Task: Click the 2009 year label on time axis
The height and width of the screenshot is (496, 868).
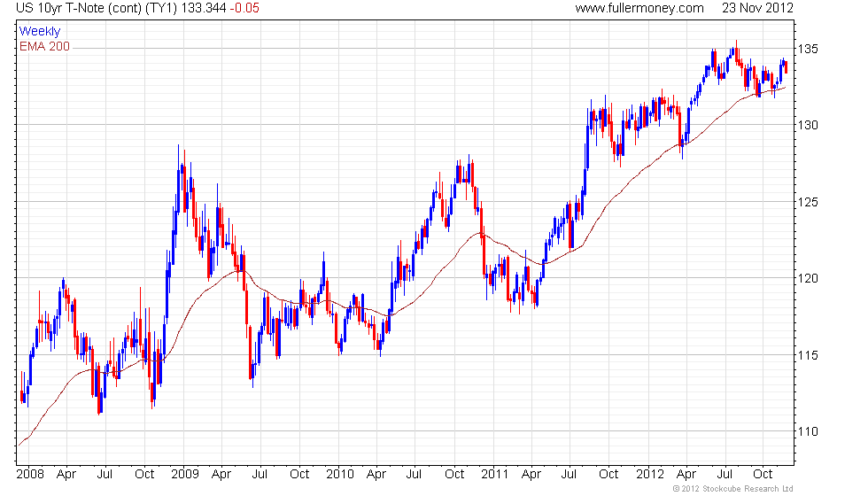Action: (185, 475)
